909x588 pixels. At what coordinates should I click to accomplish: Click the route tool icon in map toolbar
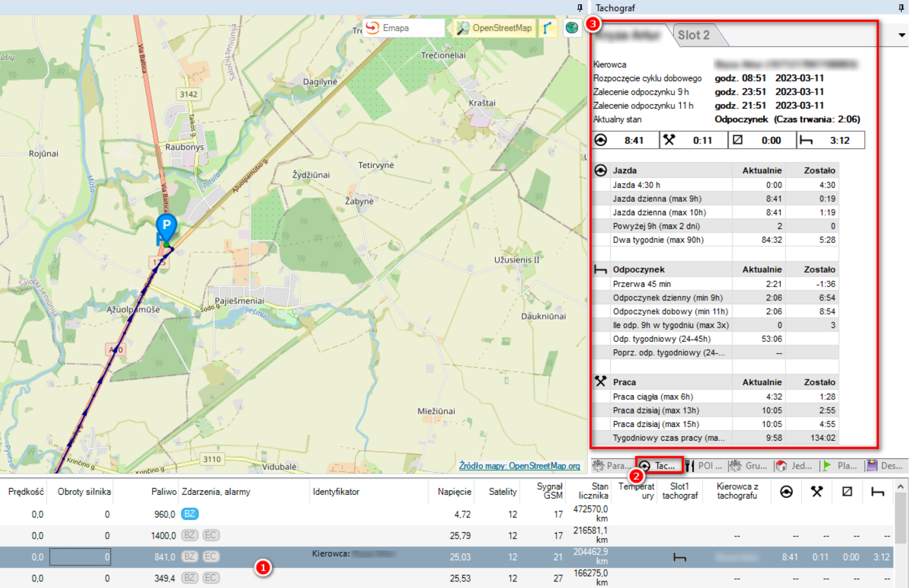pos(548,28)
